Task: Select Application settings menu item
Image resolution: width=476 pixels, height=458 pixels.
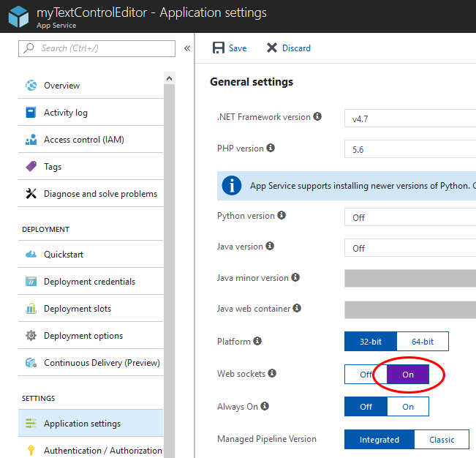Action: pos(91,423)
